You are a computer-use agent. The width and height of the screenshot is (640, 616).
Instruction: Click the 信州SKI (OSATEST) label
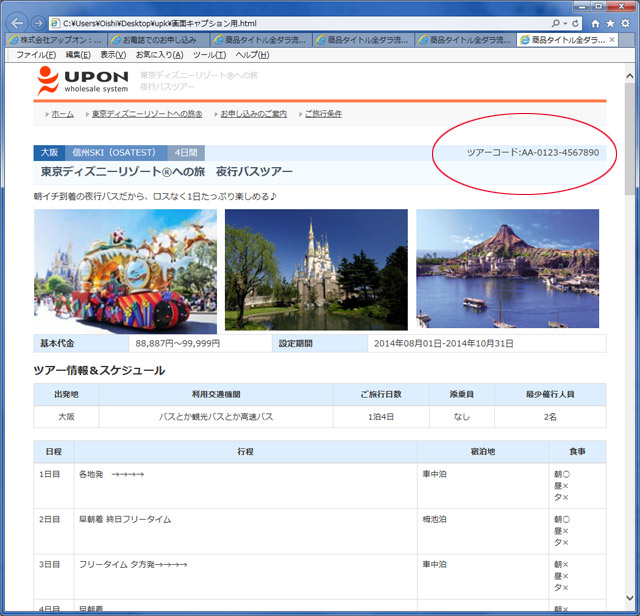(116, 153)
